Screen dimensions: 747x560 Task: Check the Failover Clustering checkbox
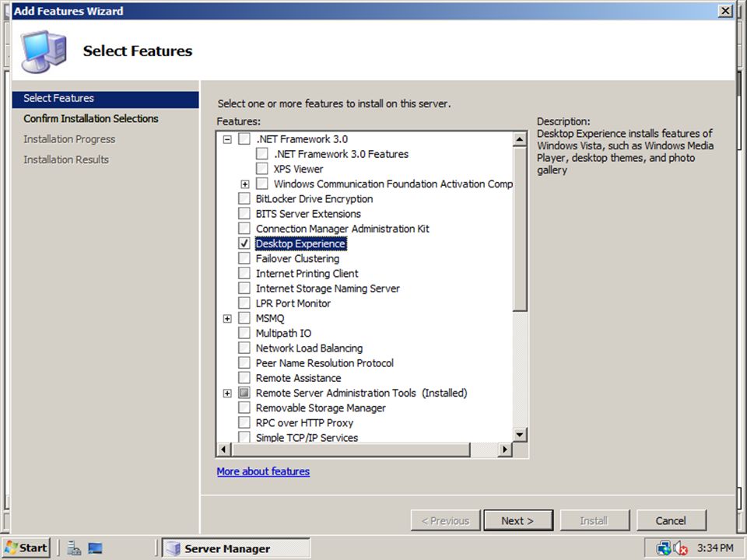[244, 258]
